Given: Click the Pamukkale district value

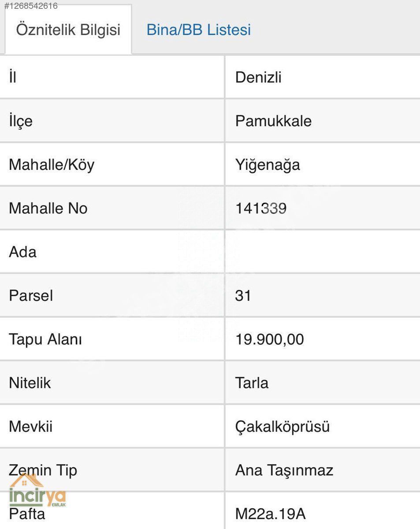Looking at the screenshot, I should pyautogui.click(x=273, y=121).
